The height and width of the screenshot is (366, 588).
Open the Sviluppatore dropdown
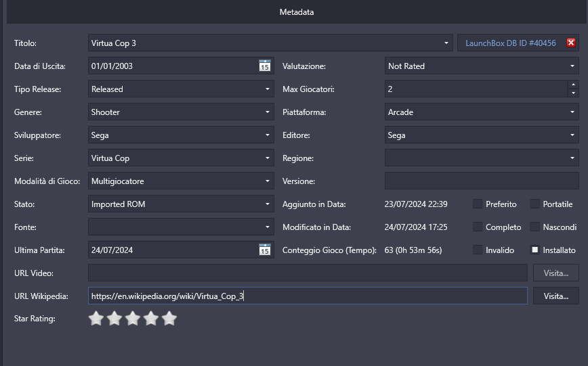pyautogui.click(x=268, y=135)
